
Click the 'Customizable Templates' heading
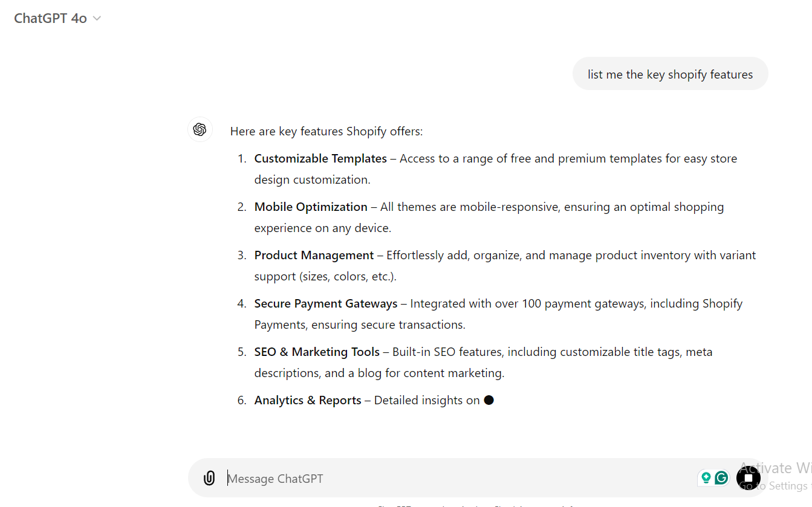pyautogui.click(x=320, y=158)
